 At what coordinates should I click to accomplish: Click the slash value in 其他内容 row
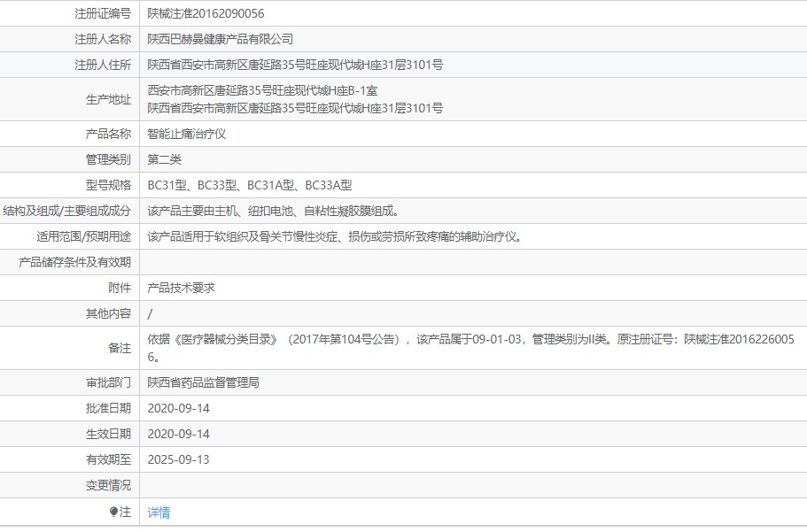click(150, 314)
